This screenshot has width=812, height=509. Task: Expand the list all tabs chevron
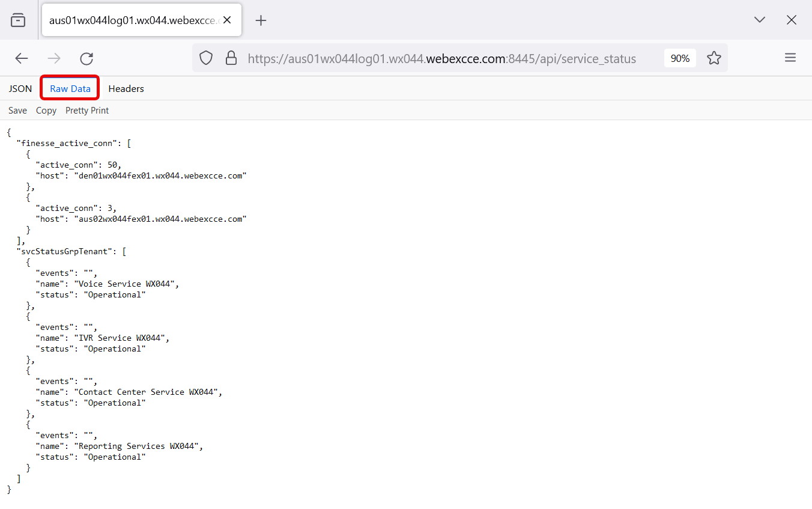point(760,20)
